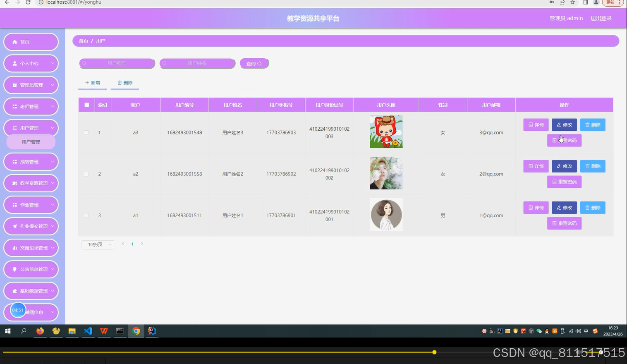
Task: Click 退出登录 to log out
Action: tap(601, 18)
